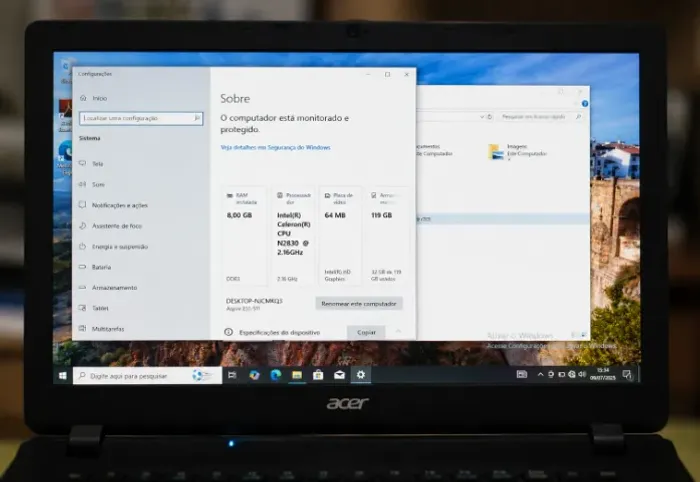Launch Copilot from the taskbar

click(x=254, y=375)
